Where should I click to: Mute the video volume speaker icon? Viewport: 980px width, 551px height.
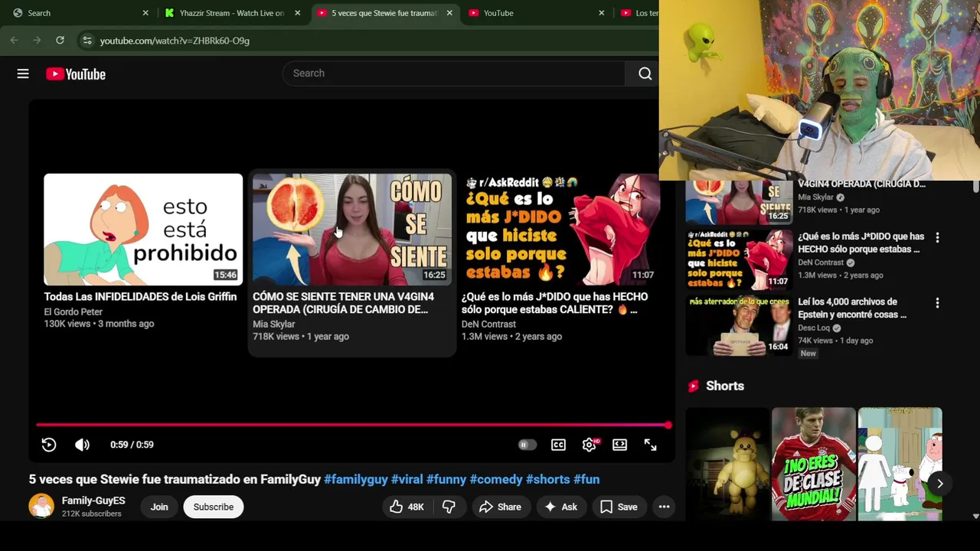click(x=82, y=445)
